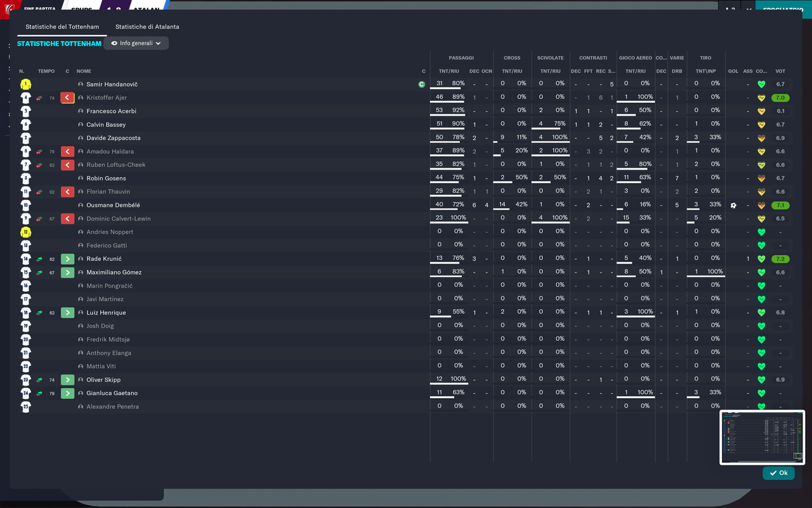The image size is (812, 508).
Task: Select player name Kristoffer Ajer
Action: [x=107, y=98]
